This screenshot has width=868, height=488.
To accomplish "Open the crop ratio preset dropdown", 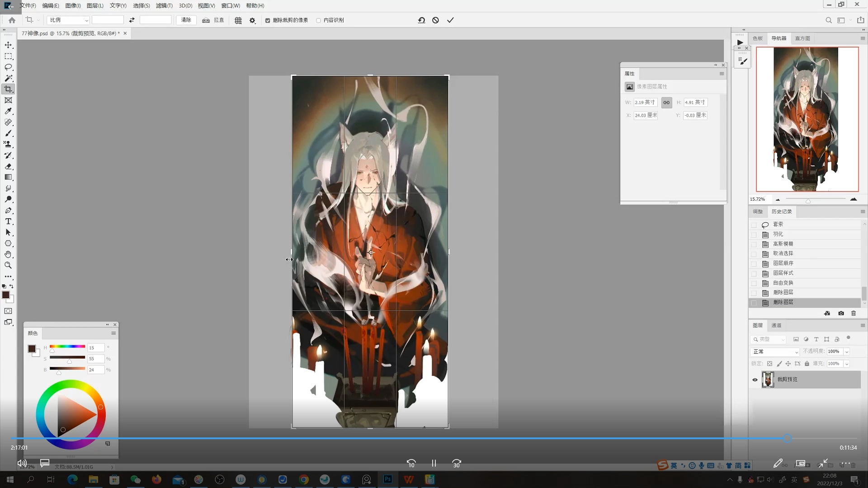I will click(69, 20).
